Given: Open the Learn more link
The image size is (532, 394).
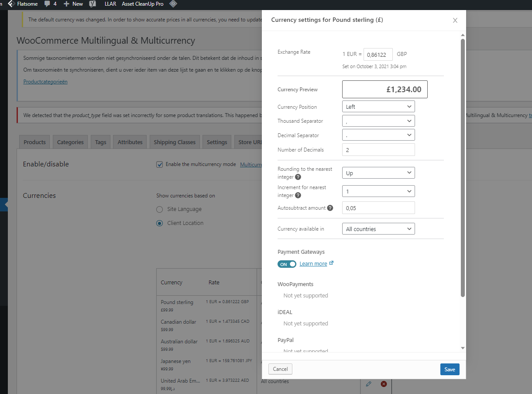Looking at the screenshot, I should tap(313, 264).
